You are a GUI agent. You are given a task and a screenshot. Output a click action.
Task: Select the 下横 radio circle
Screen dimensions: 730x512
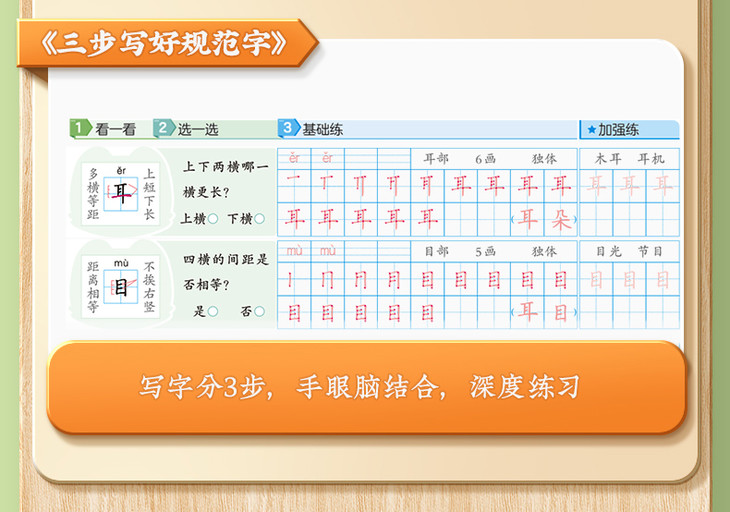pyautogui.click(x=259, y=219)
